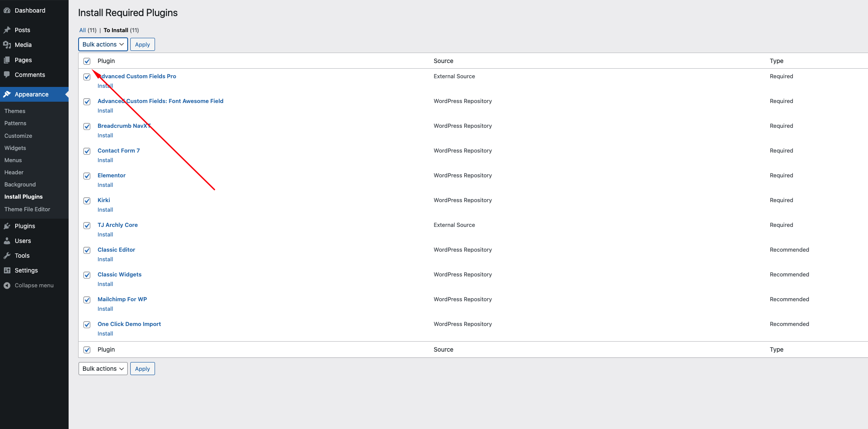The height and width of the screenshot is (429, 868).
Task: Toggle select-all checkbox in table header
Action: (x=87, y=61)
